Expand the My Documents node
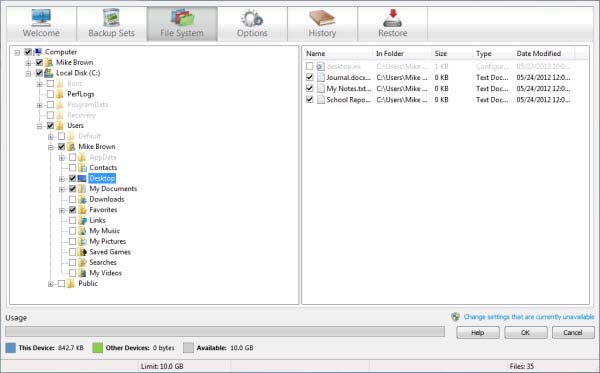Screen dimensions: 600x373 tap(62, 189)
